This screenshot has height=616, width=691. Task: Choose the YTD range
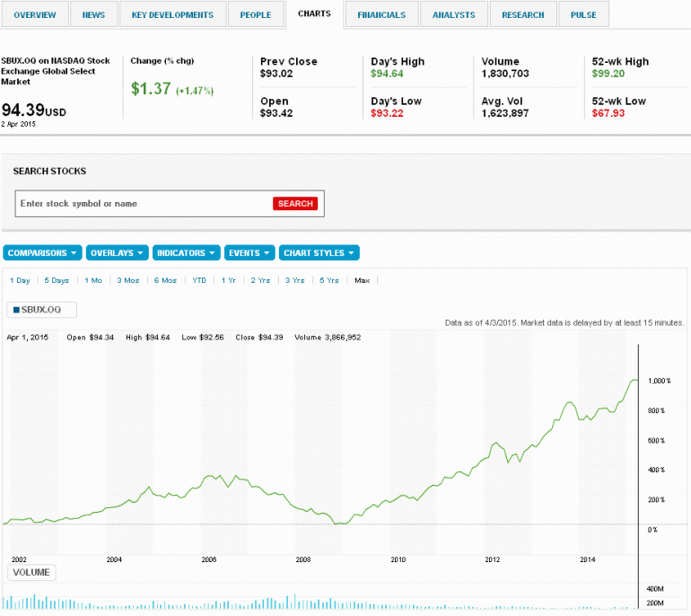[x=199, y=280]
